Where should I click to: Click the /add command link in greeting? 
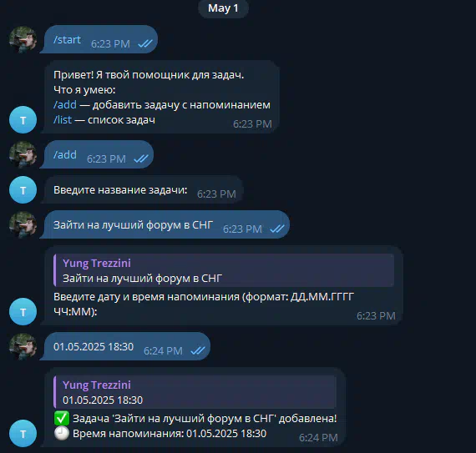tap(65, 104)
